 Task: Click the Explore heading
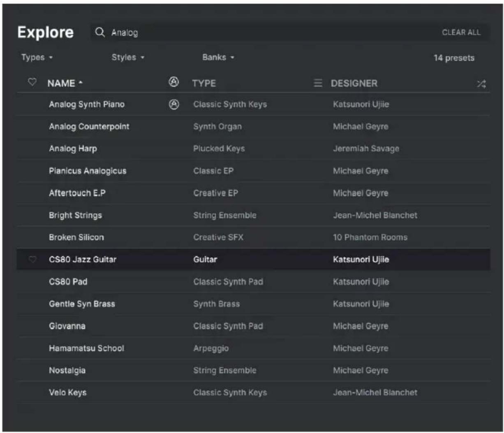45,32
